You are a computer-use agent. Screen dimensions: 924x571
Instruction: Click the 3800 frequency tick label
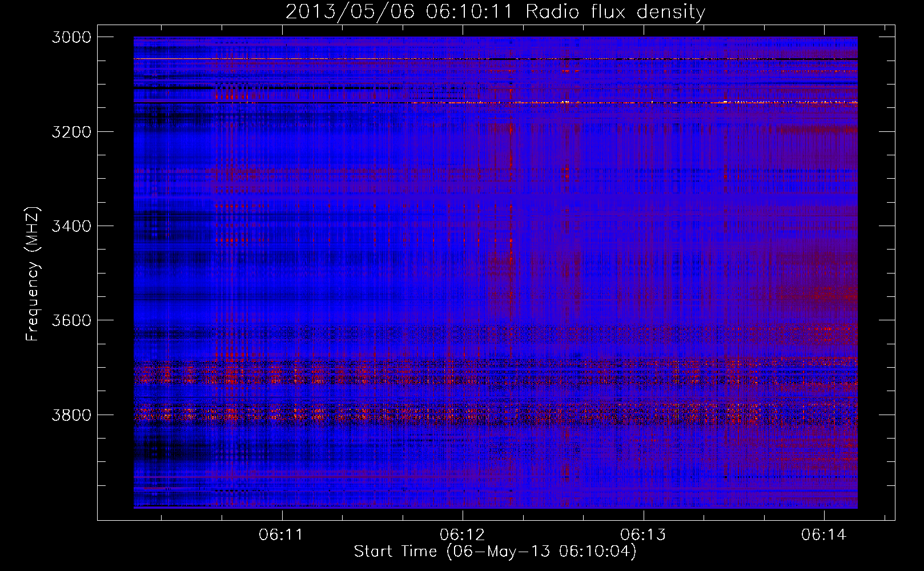pyautogui.click(x=71, y=415)
